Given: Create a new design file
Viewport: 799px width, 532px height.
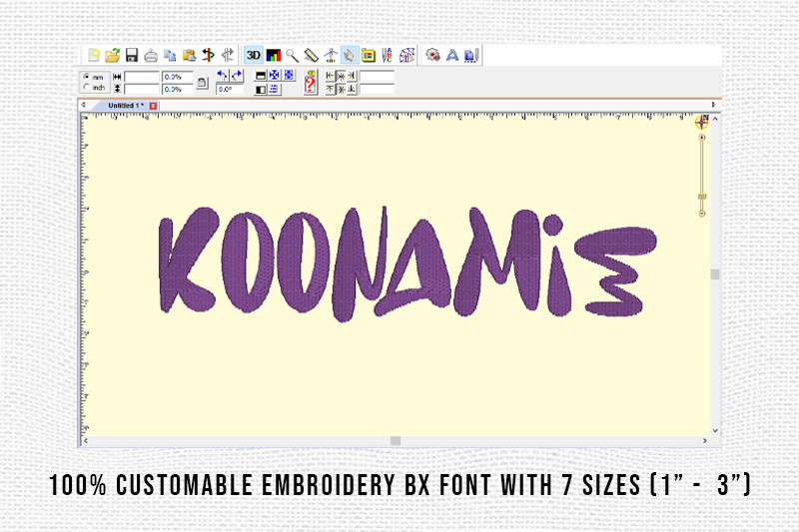Looking at the screenshot, I should point(94,55).
